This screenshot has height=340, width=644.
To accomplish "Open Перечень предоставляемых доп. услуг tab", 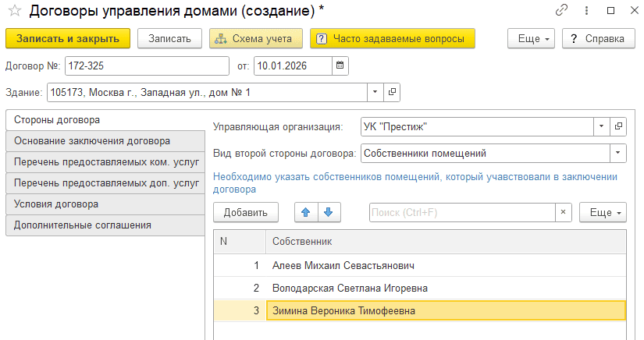I will point(105,183).
